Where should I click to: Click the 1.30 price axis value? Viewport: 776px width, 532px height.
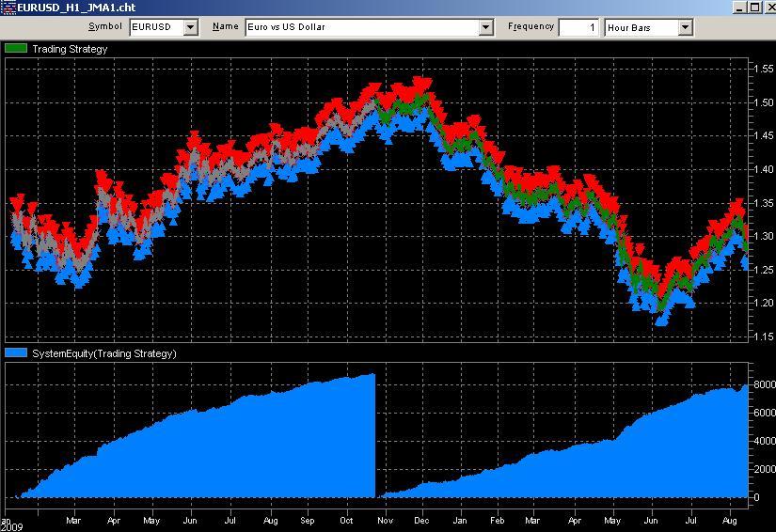764,236
